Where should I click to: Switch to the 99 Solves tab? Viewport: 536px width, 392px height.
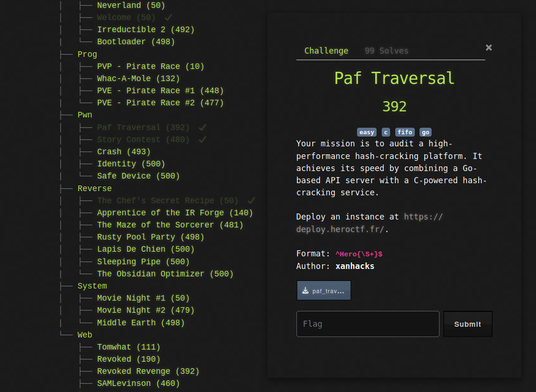point(387,50)
